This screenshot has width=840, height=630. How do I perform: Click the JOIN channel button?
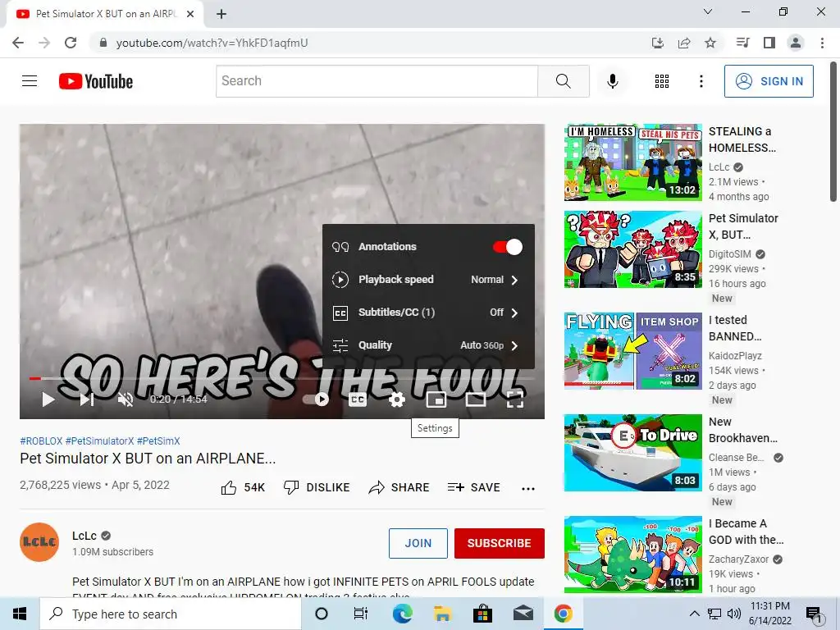418,543
